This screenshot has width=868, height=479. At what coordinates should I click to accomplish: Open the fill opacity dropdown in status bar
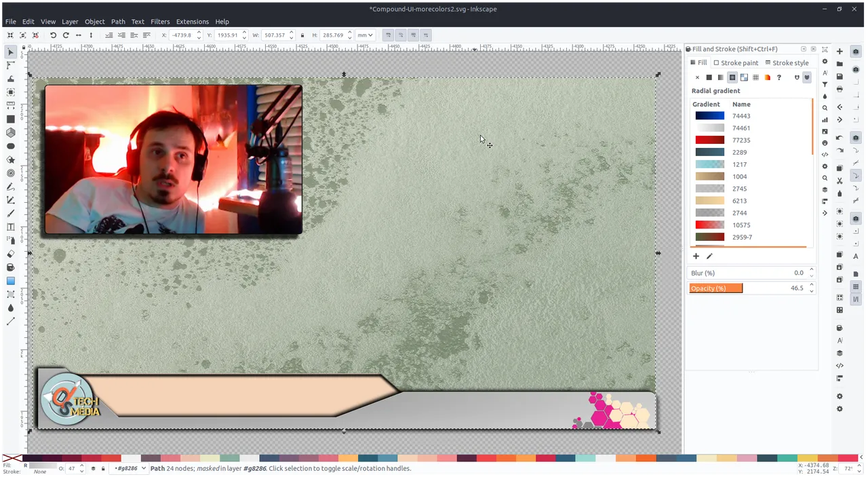pyautogui.click(x=82, y=468)
